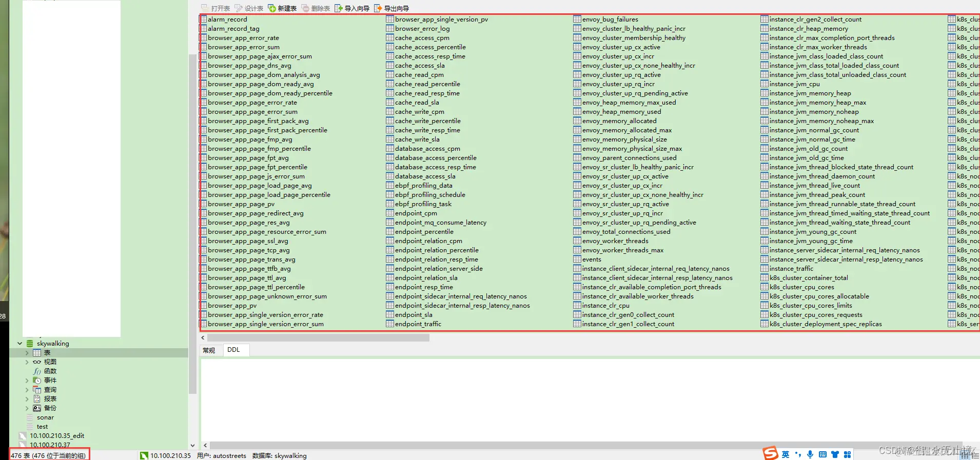Select the Reports (报表) node icon

[37, 399]
